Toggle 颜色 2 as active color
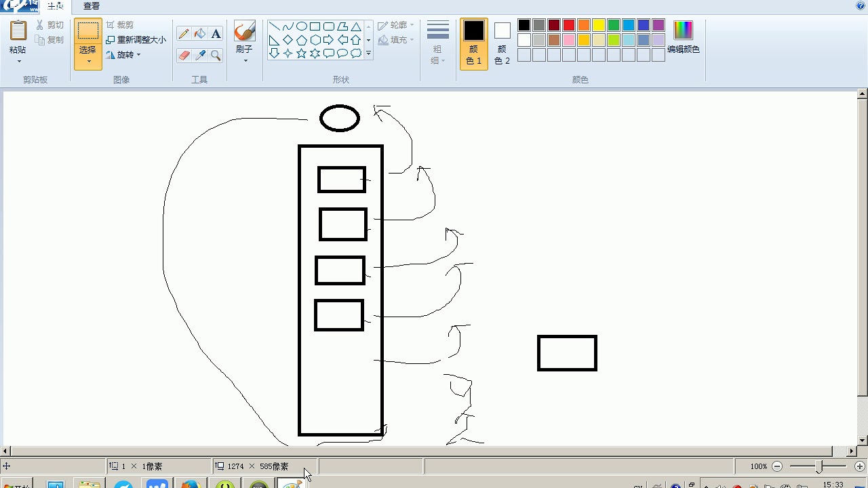This screenshot has height=488, width=868. pos(502,43)
